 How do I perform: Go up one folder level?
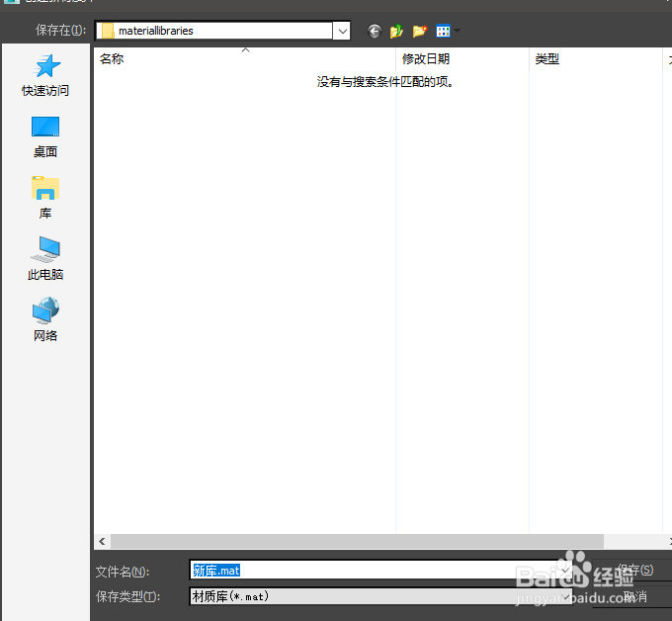pyautogui.click(x=396, y=31)
